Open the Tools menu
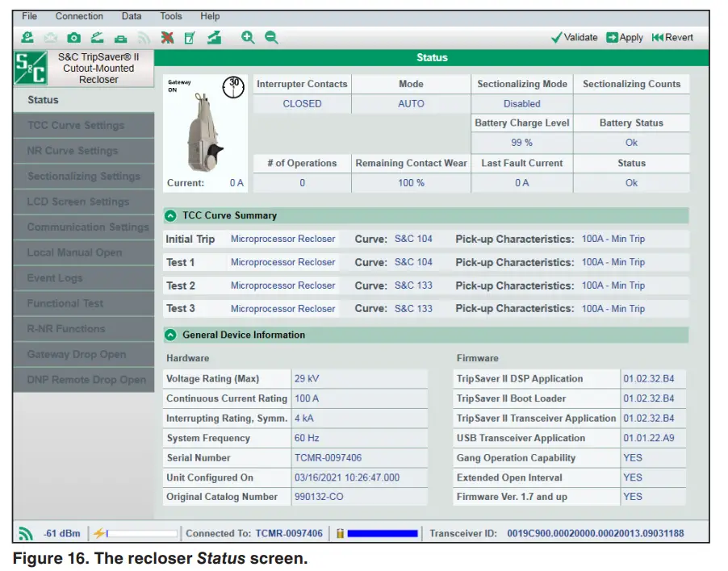This screenshot has height=571, width=728. [x=171, y=16]
